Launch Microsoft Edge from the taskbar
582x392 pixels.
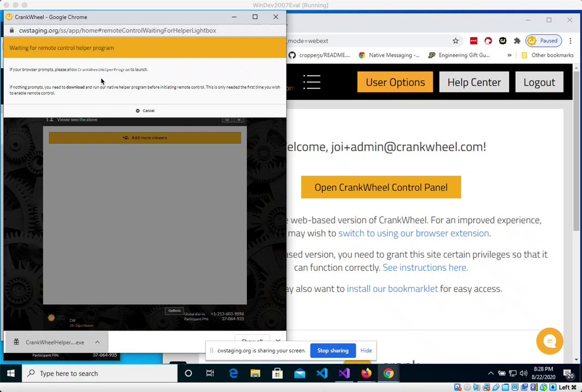(x=233, y=373)
